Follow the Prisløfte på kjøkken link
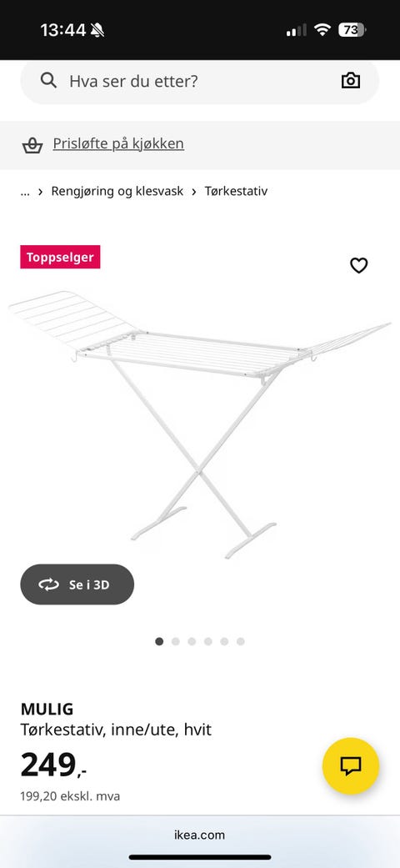 coord(118,144)
